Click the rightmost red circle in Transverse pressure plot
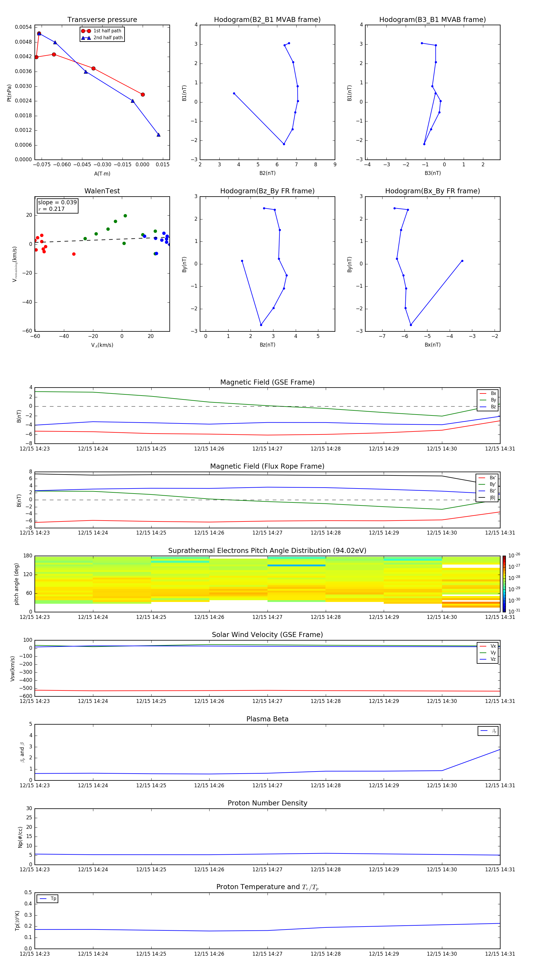This screenshot has width=535, height=980. point(143,94)
